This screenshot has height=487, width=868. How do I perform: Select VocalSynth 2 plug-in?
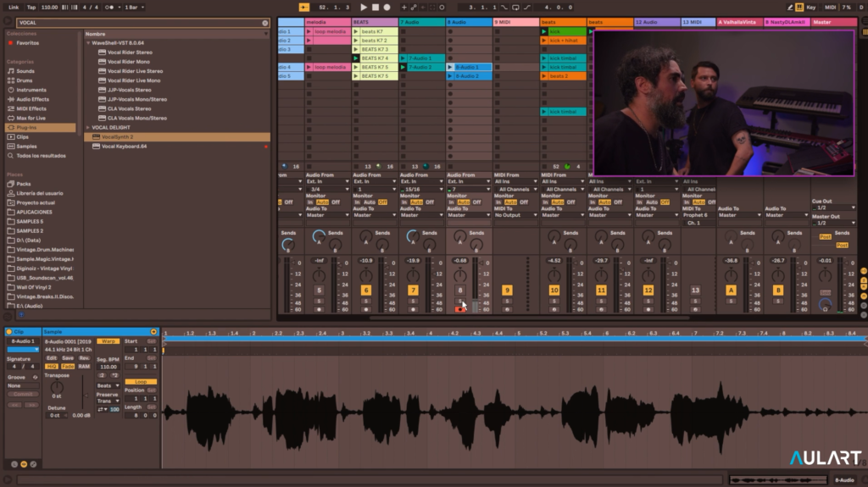tap(177, 136)
